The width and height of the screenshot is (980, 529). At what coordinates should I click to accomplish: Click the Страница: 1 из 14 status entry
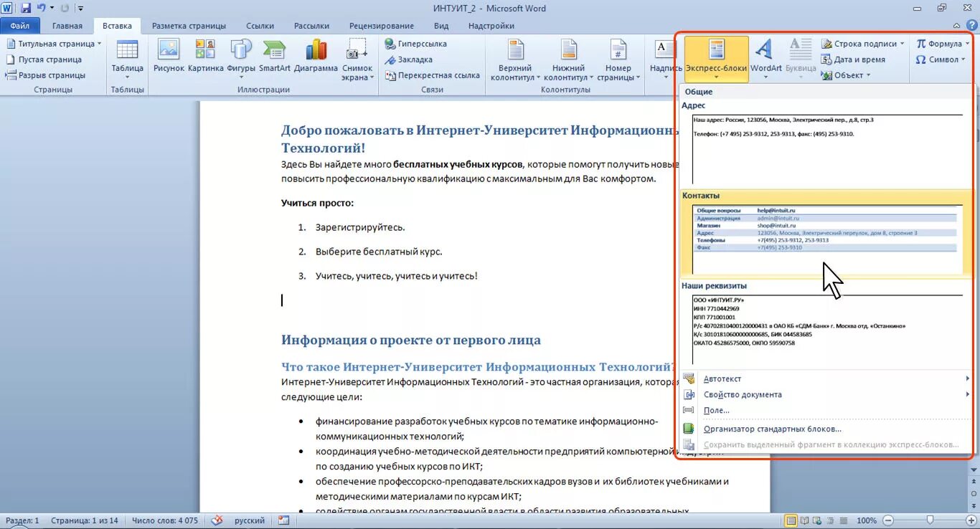[86, 520]
